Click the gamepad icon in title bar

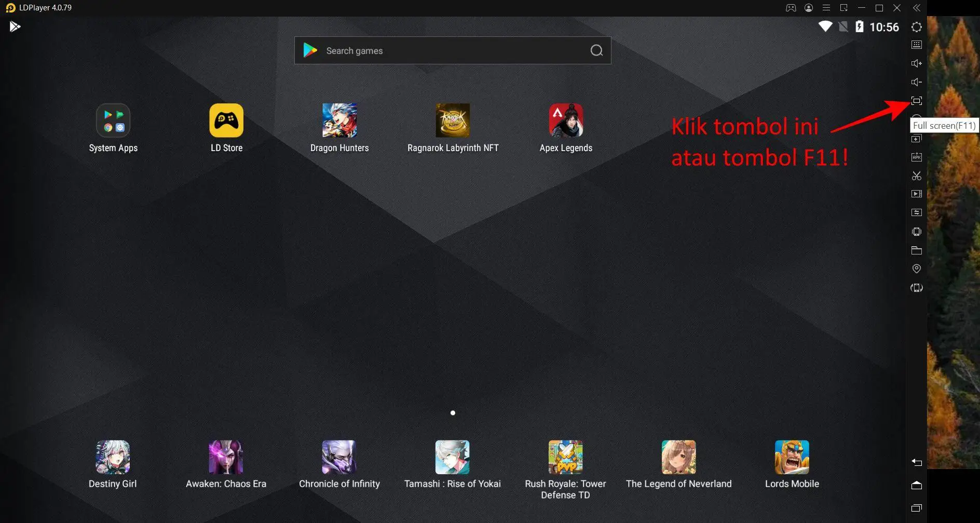pos(791,8)
